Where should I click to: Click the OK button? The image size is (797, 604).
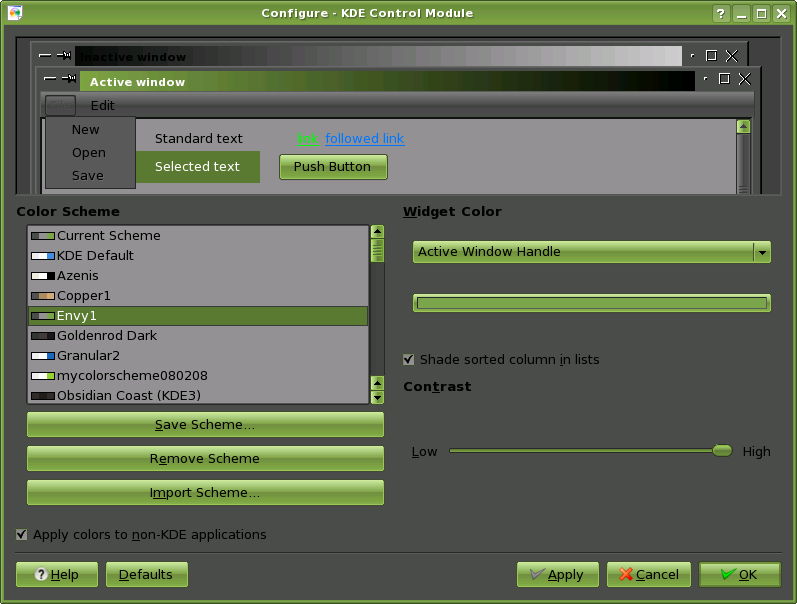[x=740, y=575]
